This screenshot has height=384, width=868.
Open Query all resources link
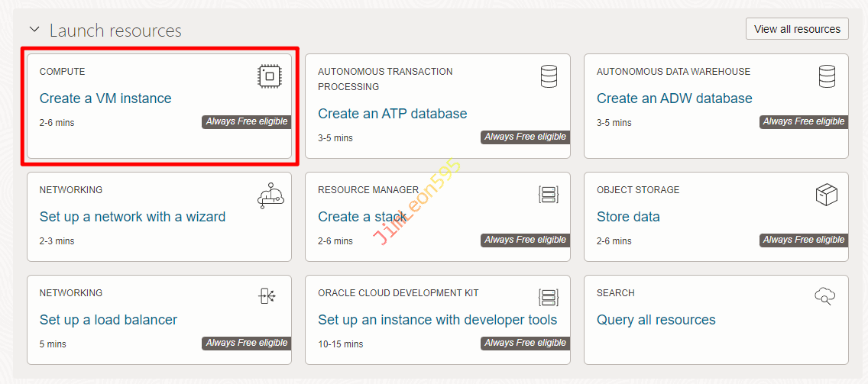click(656, 320)
